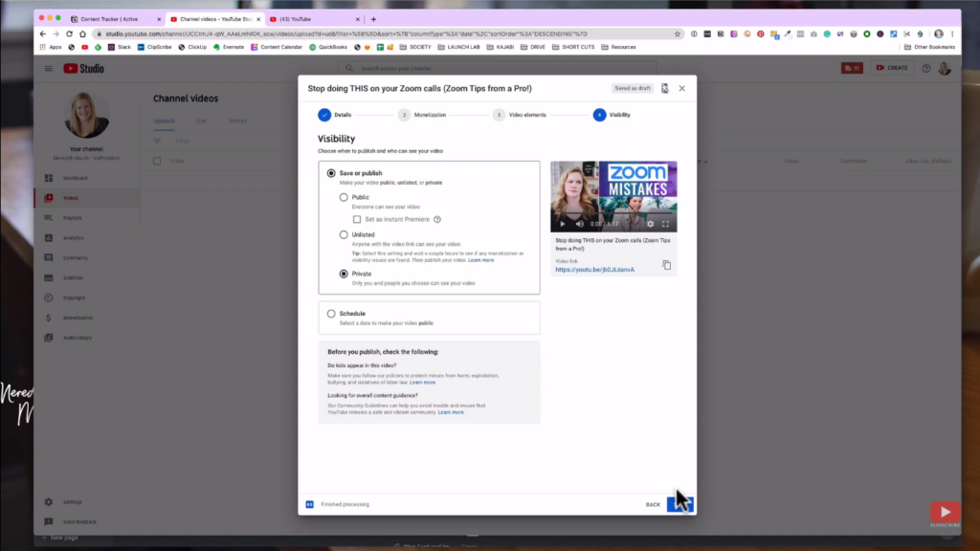Go back in the browser
This screenshot has width=980, height=551.
[x=42, y=33]
